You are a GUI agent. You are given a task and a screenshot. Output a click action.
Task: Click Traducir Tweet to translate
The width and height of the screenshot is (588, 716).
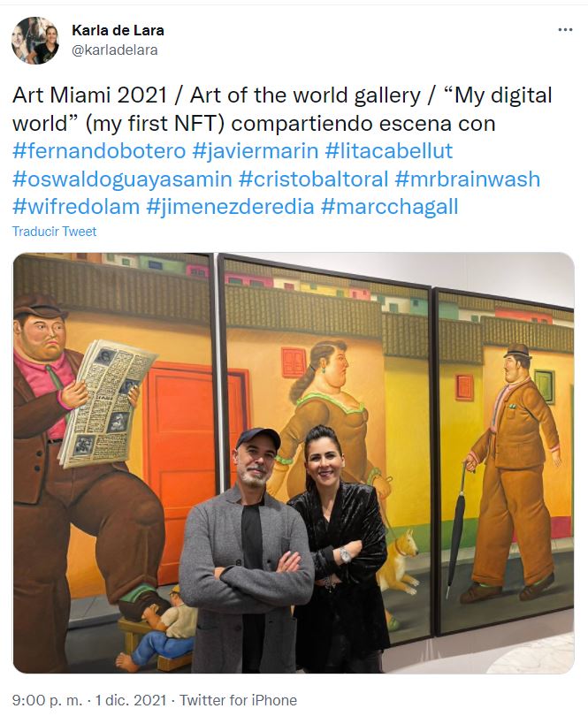pos(54,232)
